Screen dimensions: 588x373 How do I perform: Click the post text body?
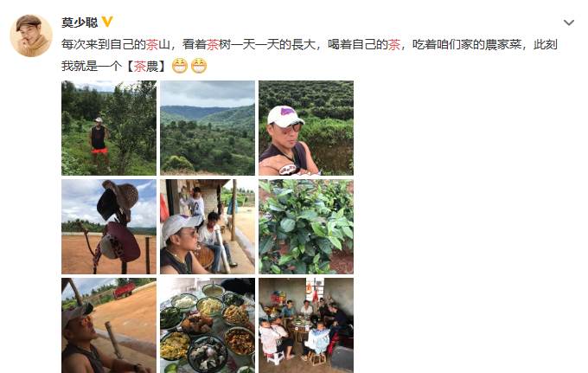[x=310, y=55]
